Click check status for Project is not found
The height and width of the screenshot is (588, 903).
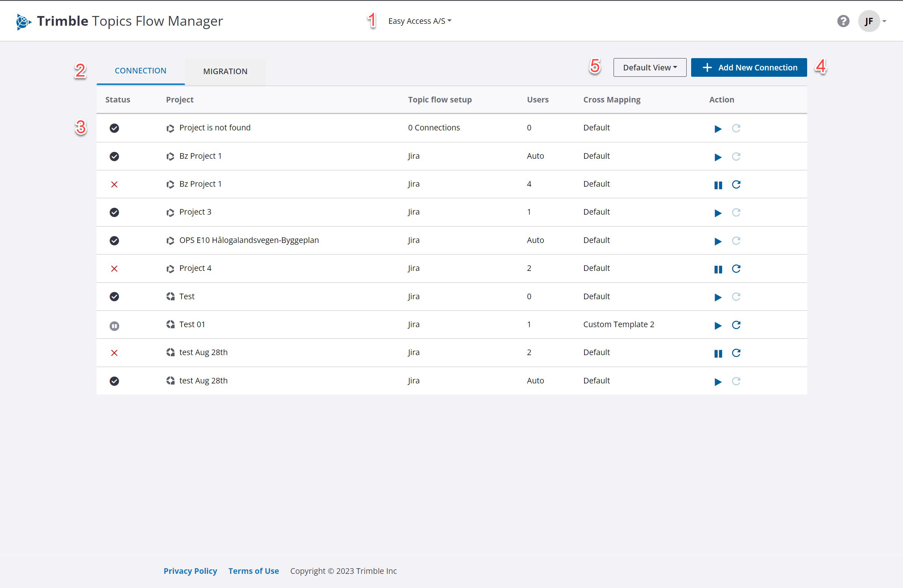coord(114,128)
